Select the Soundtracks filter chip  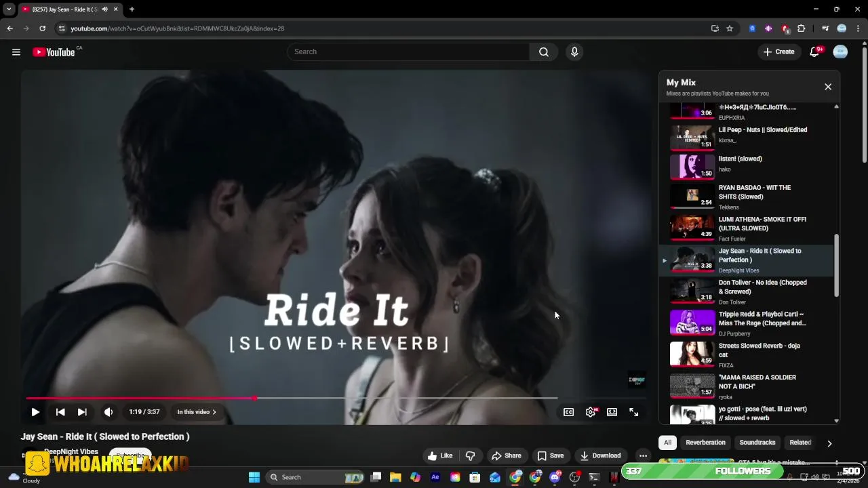(757, 443)
